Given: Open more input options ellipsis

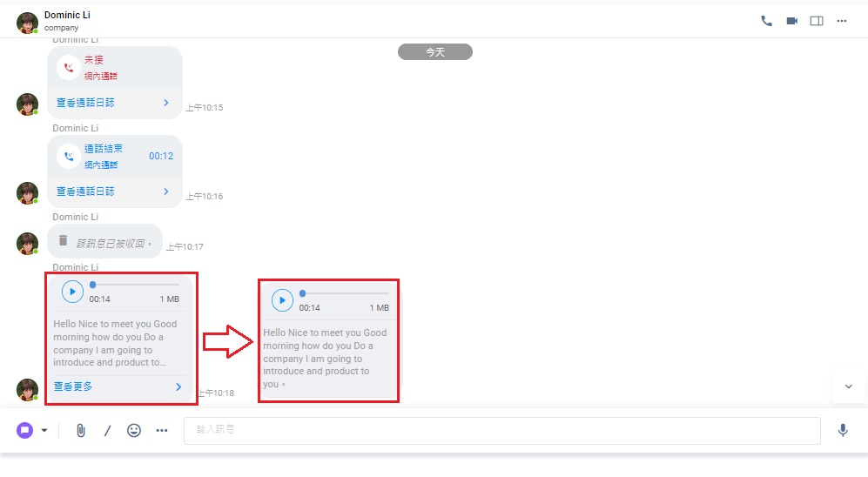Looking at the screenshot, I should coord(162,431).
